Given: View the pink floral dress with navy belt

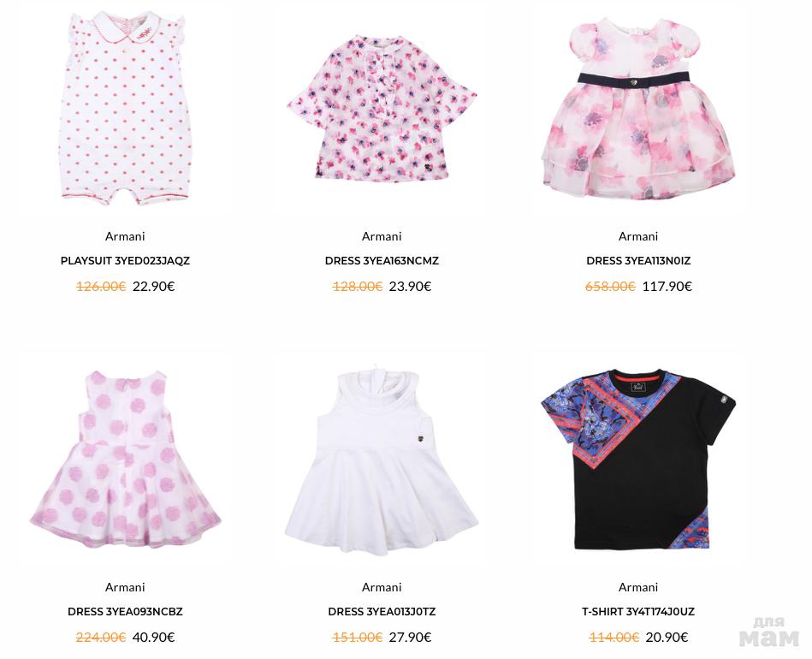Looking at the screenshot, I should 638,108.
